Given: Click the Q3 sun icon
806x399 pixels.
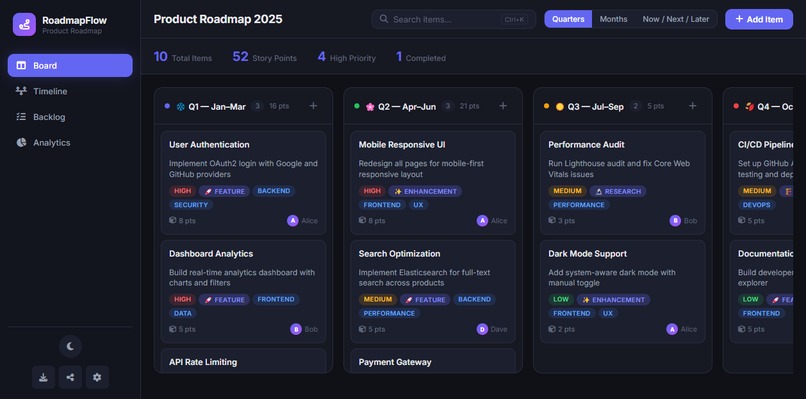Looking at the screenshot, I should [x=560, y=106].
